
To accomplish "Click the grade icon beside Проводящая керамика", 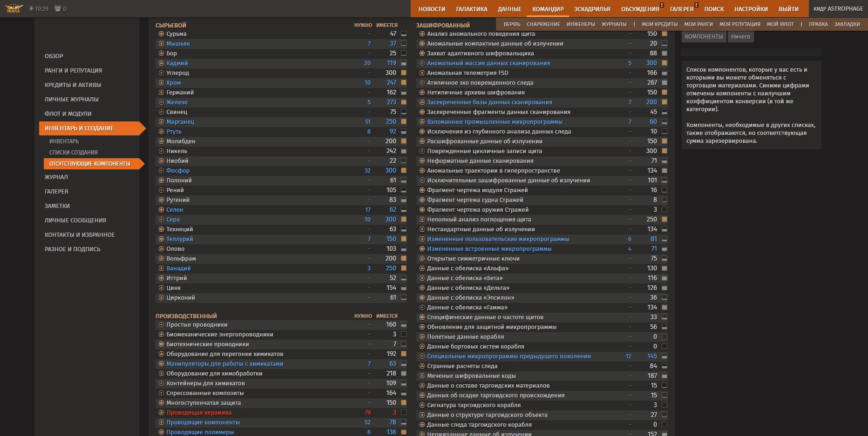I will coord(161,413).
